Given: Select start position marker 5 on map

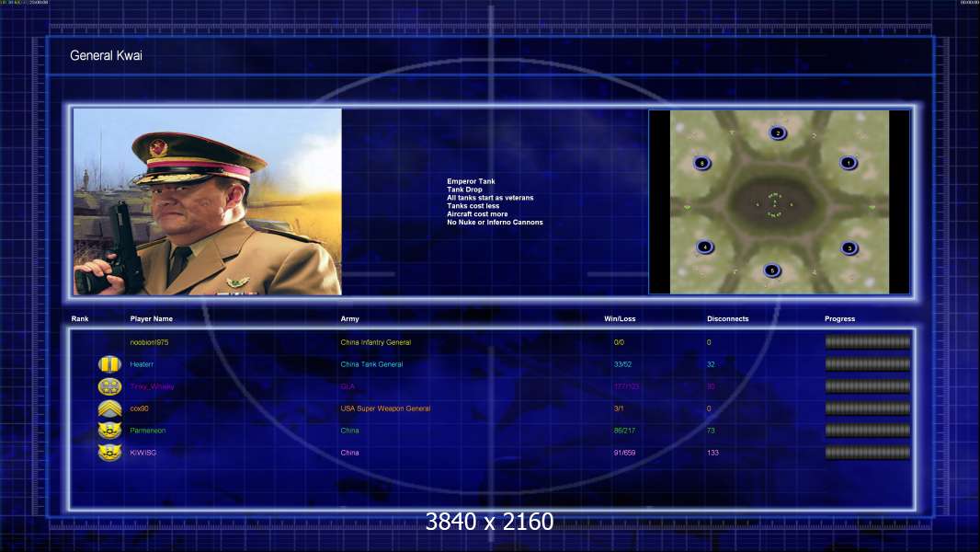Looking at the screenshot, I should 772,270.
